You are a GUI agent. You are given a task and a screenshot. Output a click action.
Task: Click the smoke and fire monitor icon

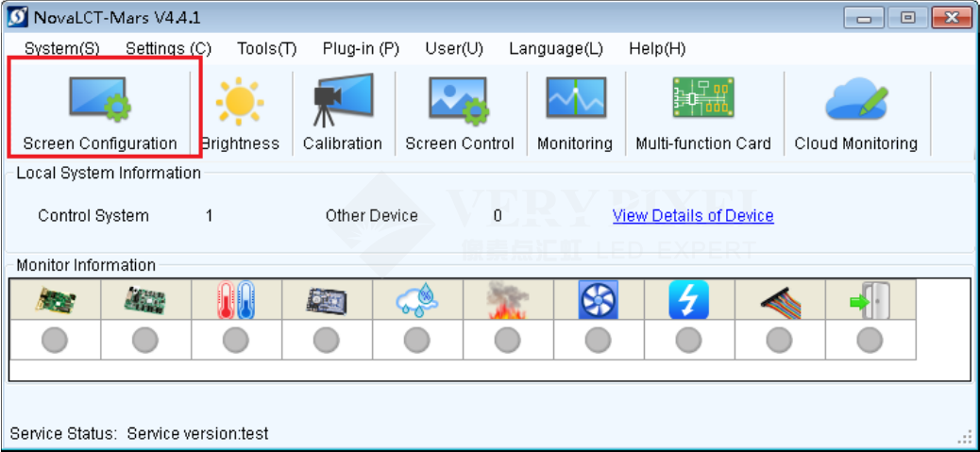[508, 300]
